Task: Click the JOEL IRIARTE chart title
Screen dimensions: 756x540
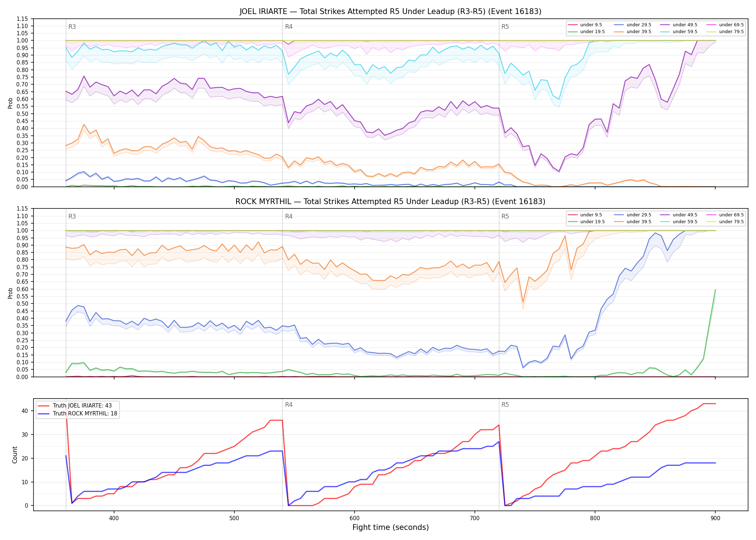Action: click(390, 12)
